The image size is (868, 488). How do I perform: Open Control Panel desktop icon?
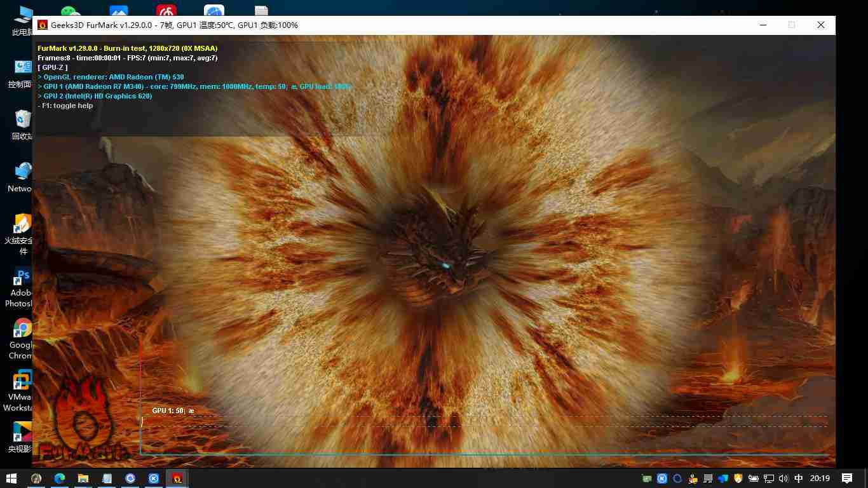tap(20, 73)
